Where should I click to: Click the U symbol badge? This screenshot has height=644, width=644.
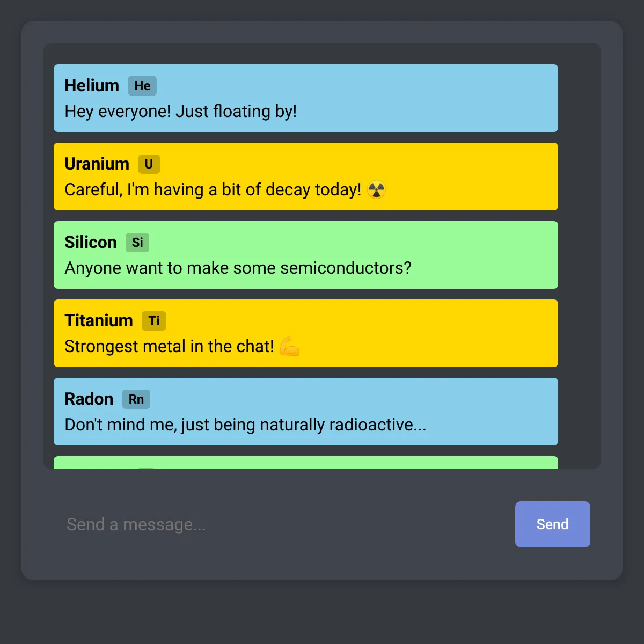click(x=149, y=164)
